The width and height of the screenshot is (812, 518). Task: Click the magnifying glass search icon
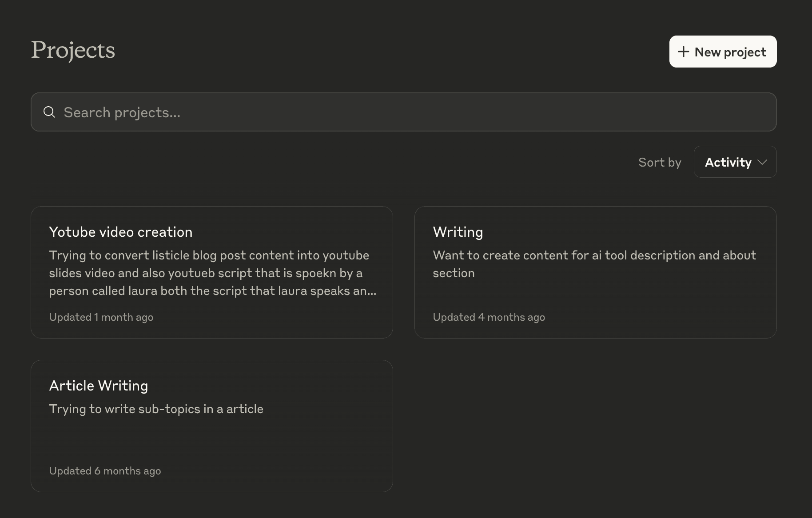[x=49, y=112]
